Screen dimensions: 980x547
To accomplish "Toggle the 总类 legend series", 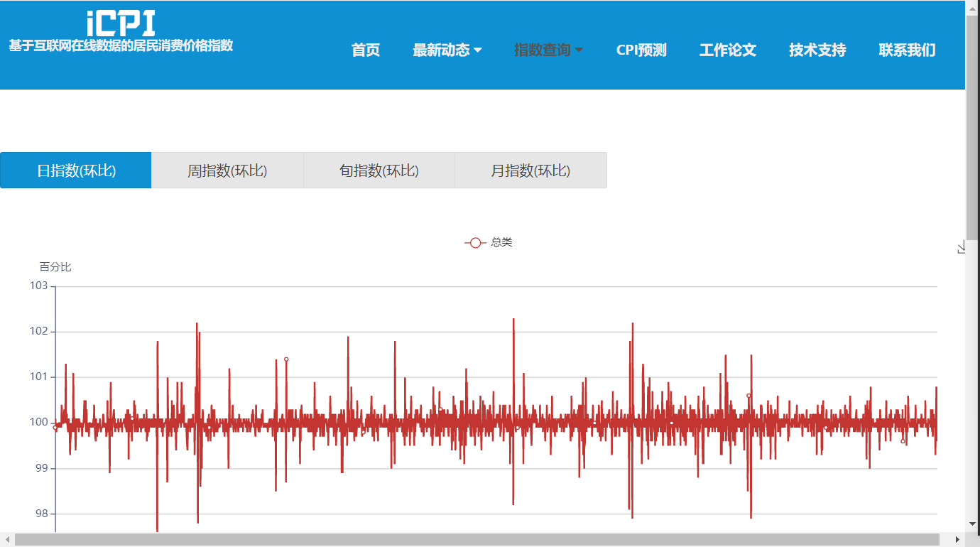I will click(489, 242).
